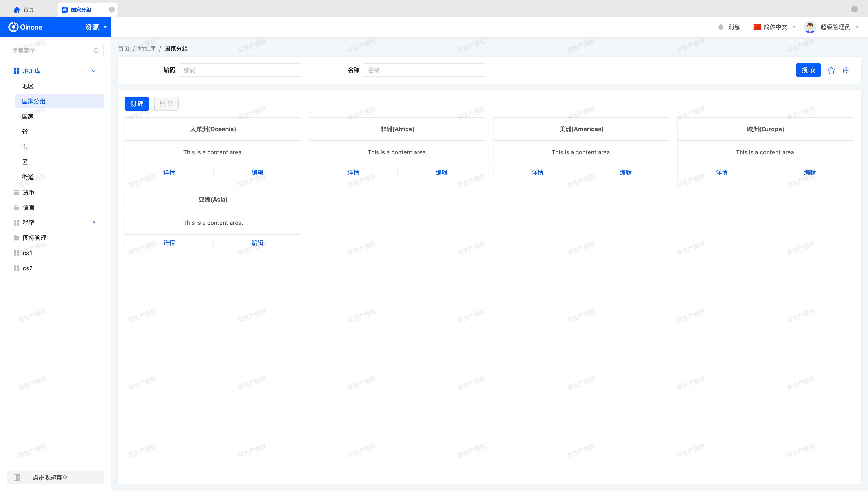Open 详情 of the Asia card
The image size is (868, 491).
coord(169,243)
